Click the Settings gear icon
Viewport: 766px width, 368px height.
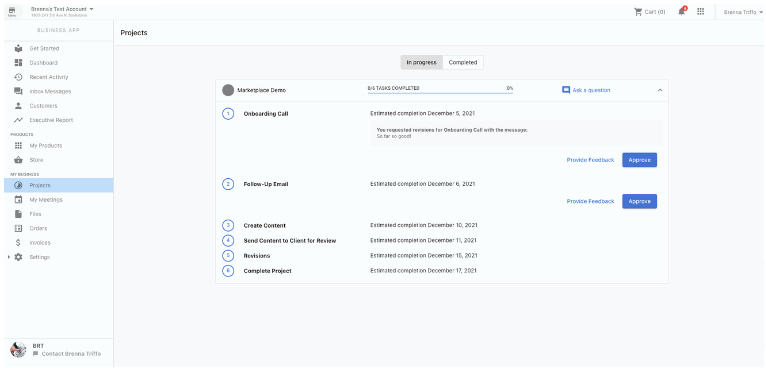tap(19, 257)
